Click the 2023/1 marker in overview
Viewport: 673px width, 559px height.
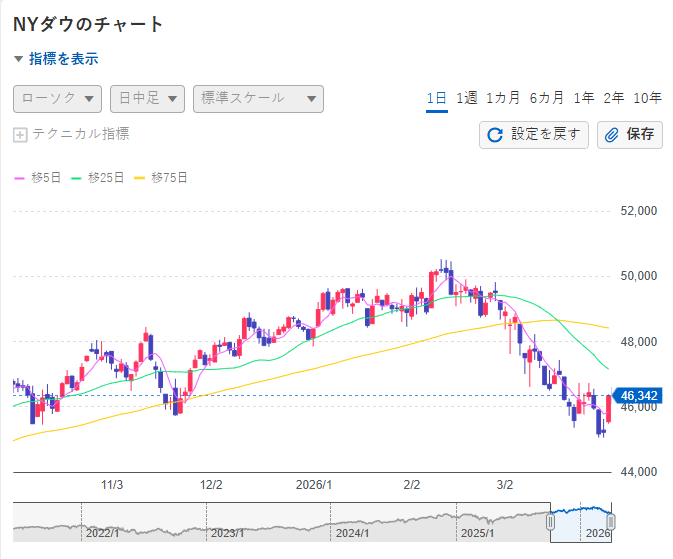pos(227,533)
